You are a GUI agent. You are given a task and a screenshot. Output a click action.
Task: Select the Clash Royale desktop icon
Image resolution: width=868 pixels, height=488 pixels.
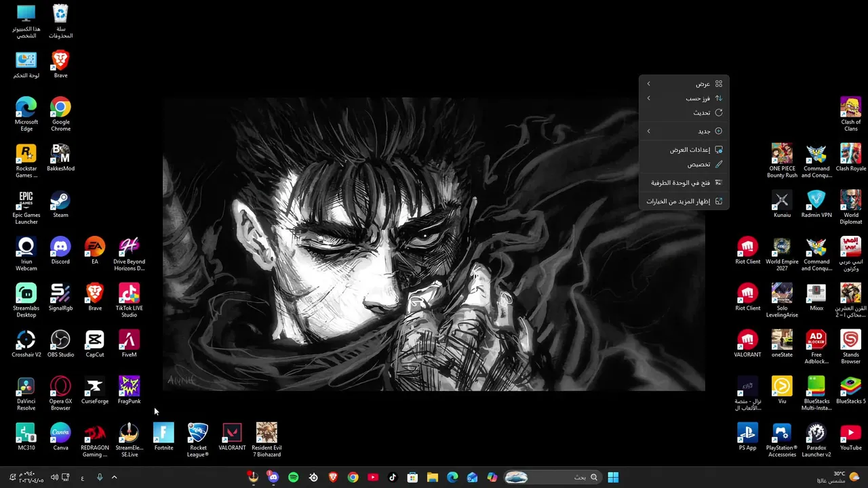click(x=850, y=157)
